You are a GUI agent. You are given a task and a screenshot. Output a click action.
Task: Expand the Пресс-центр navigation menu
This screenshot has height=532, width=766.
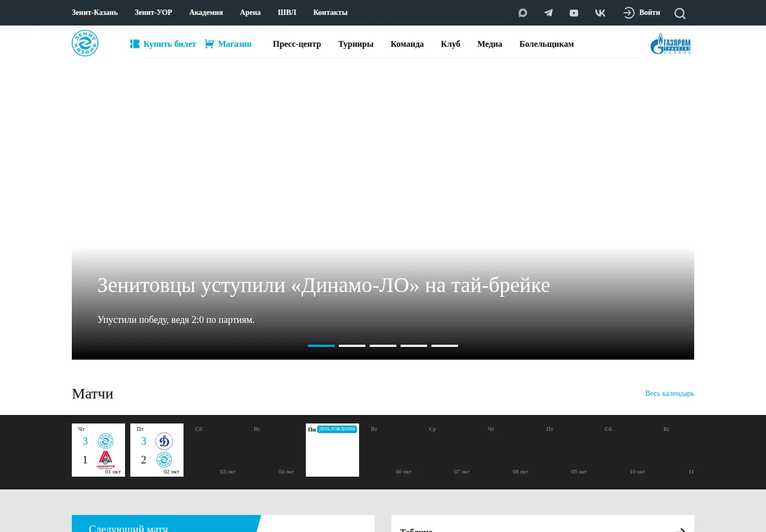[x=297, y=44]
